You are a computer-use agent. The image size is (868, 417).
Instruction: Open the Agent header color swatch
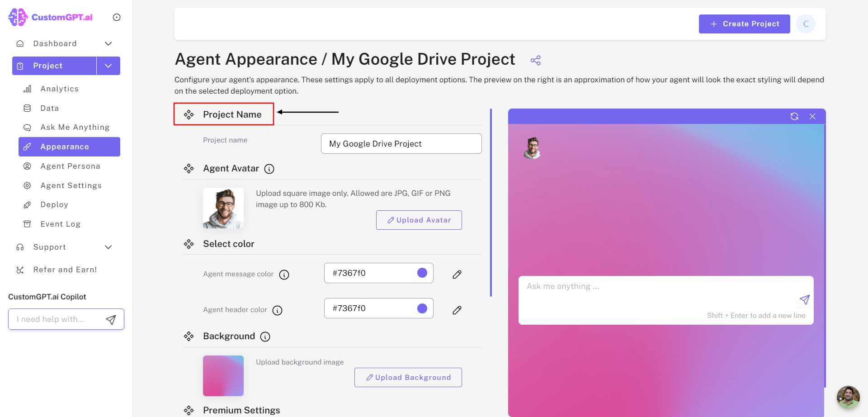[422, 308]
